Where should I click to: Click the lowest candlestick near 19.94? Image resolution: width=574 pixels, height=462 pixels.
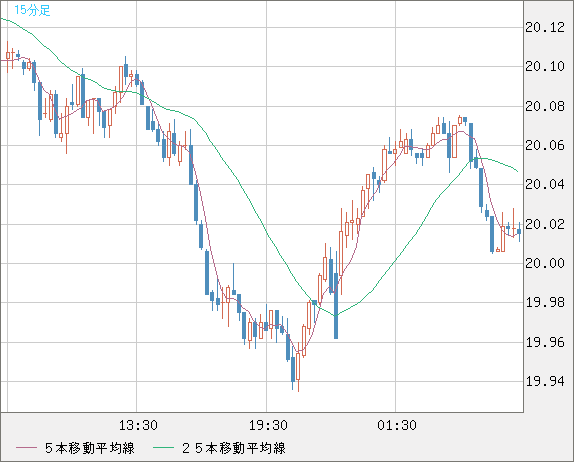298,367
